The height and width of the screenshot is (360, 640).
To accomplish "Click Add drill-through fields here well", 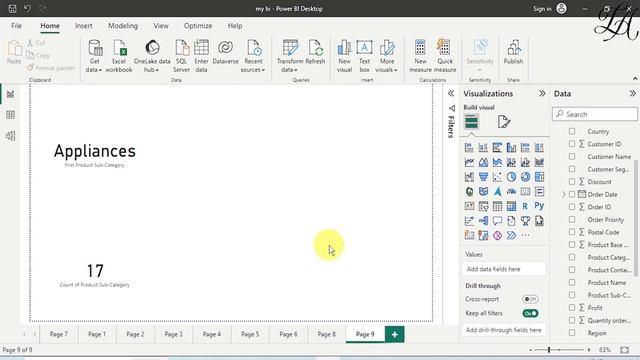I will (504, 330).
